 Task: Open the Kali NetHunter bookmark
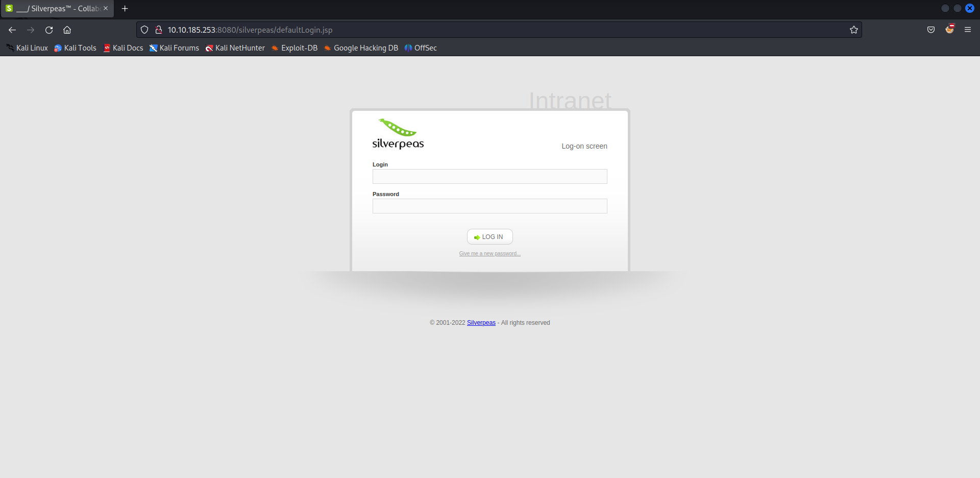(235, 48)
